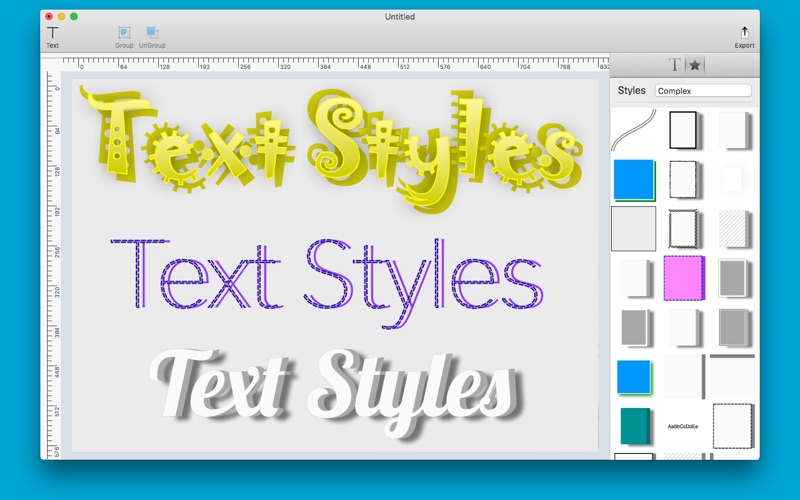Viewport: 800px width, 500px height.
Task: Apply the magenta dashed-border style
Action: [x=684, y=278]
